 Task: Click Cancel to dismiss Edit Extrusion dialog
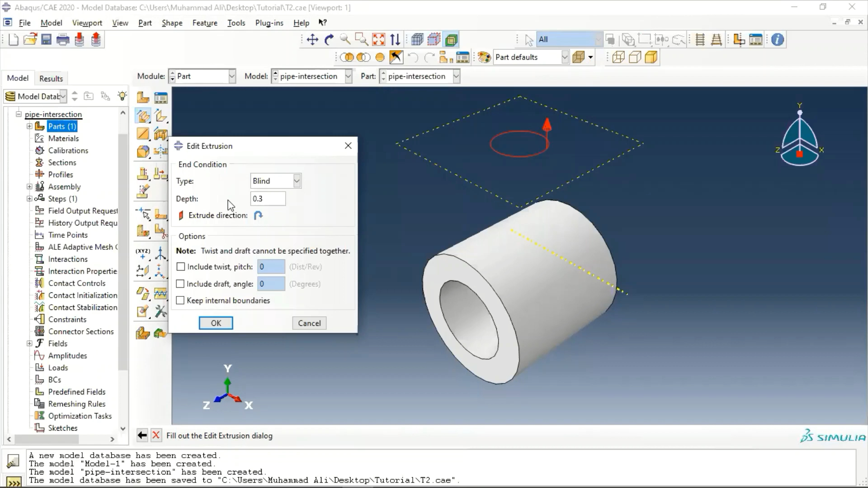(309, 322)
